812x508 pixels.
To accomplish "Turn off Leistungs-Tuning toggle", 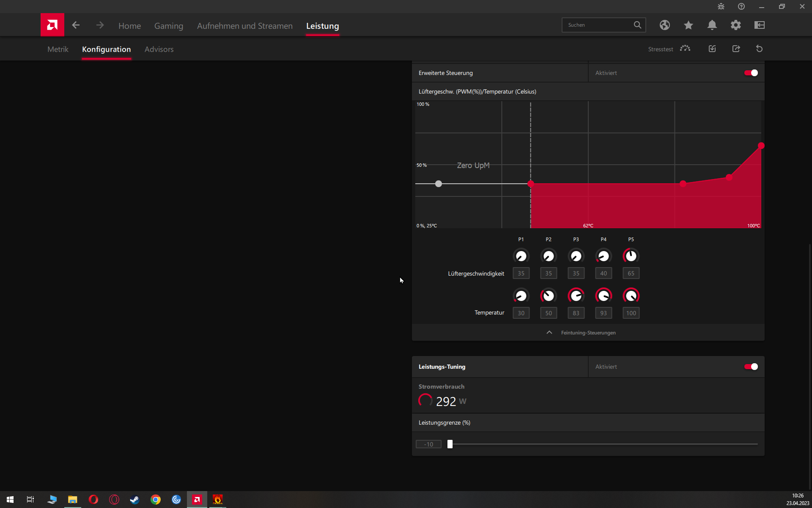I will click(751, 367).
